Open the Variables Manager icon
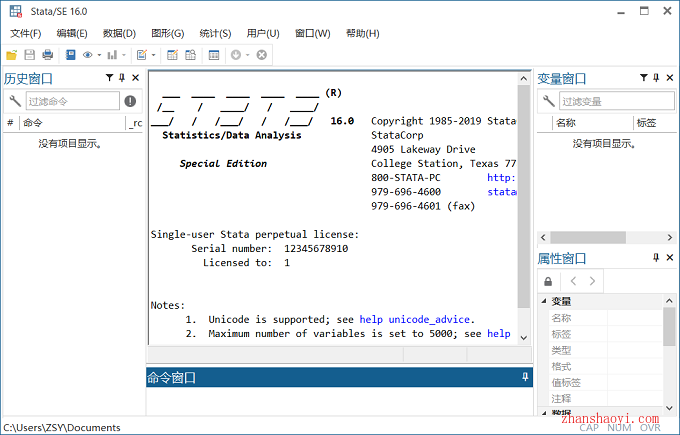Viewport: 680px width, 435px height. tap(214, 55)
